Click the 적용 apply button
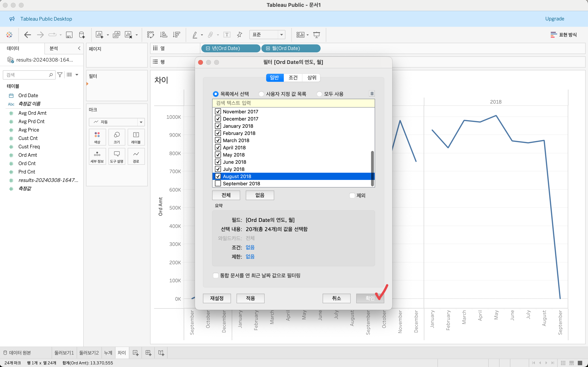 click(250, 298)
